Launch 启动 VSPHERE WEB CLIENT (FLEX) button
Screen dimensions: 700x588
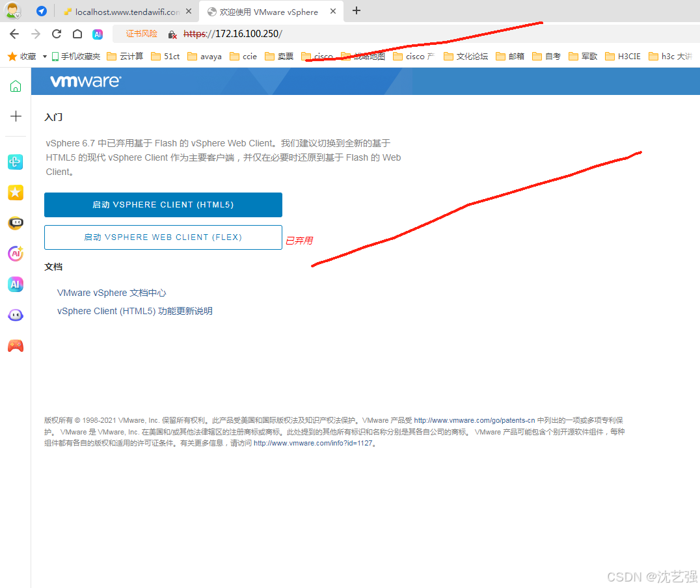coord(163,237)
